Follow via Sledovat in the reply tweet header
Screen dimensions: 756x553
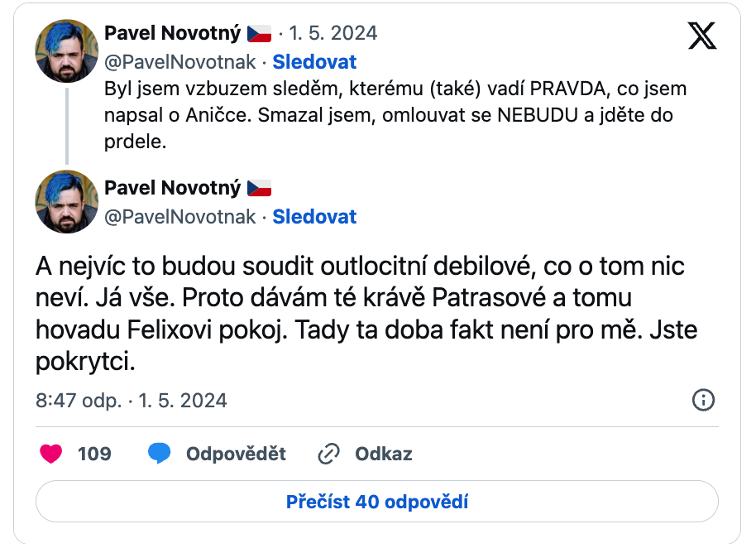[x=314, y=217]
